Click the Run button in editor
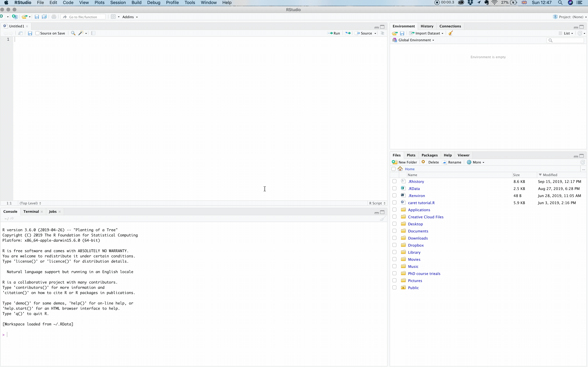This screenshot has width=588, height=367. (334, 33)
